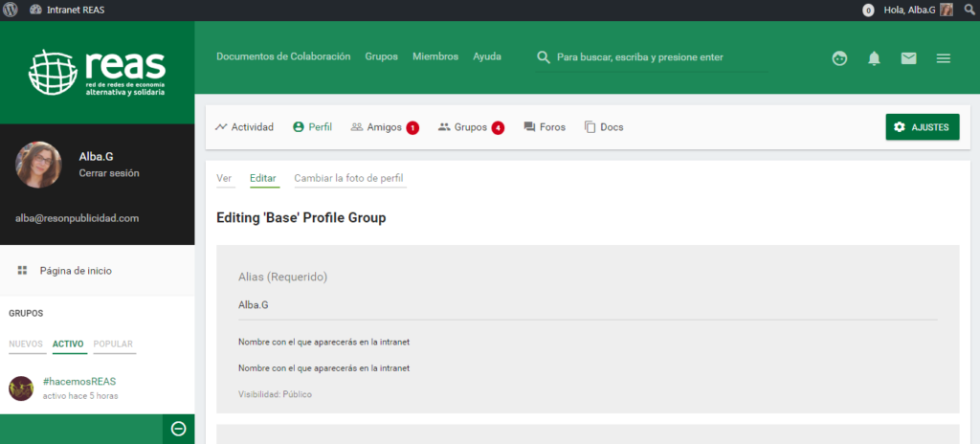Open the #hacemosREAS group link
Viewport: 980px width, 444px height.
tap(79, 381)
